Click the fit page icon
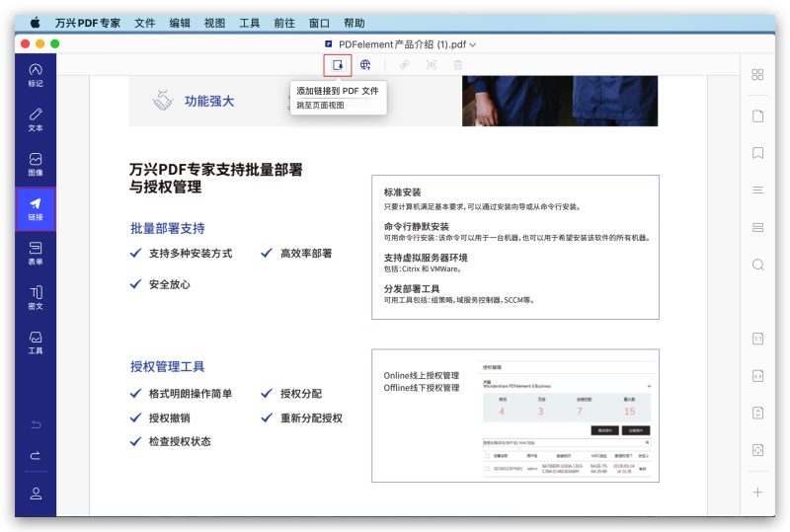The height and width of the screenshot is (532, 790). pyautogui.click(x=757, y=450)
